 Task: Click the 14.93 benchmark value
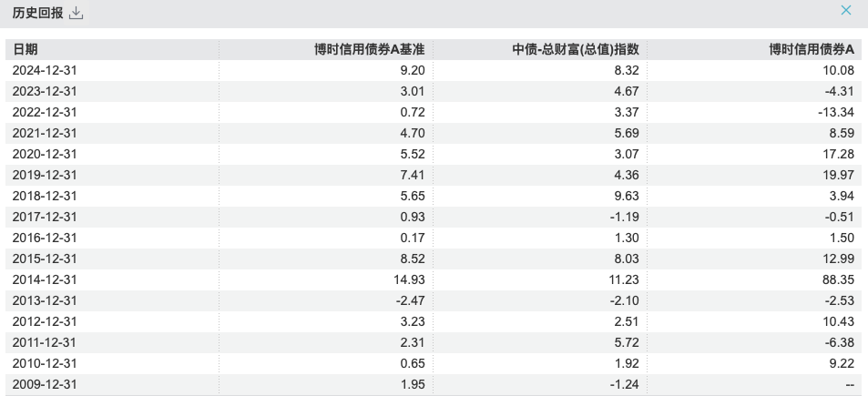(x=409, y=279)
